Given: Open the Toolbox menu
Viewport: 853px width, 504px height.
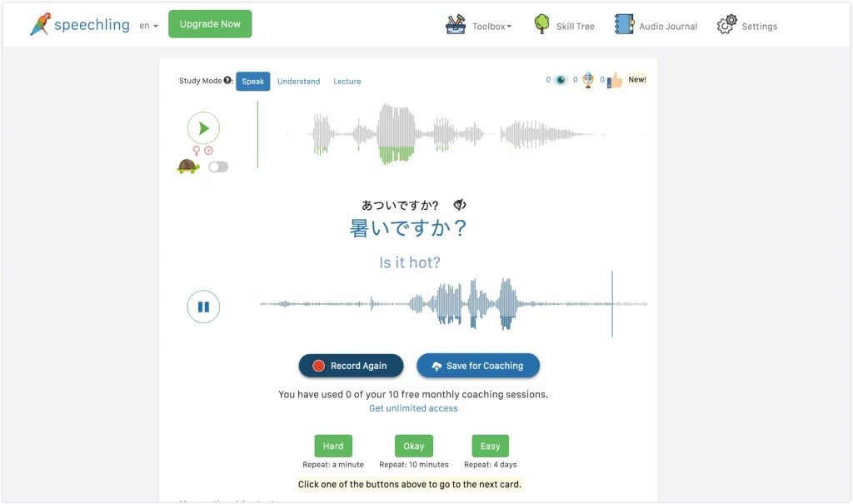Looking at the screenshot, I should pos(491,26).
